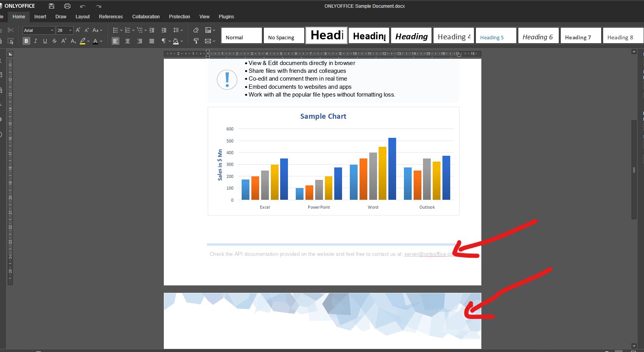
Task: Click the vertical scrollbar thumb
Action: [634, 170]
